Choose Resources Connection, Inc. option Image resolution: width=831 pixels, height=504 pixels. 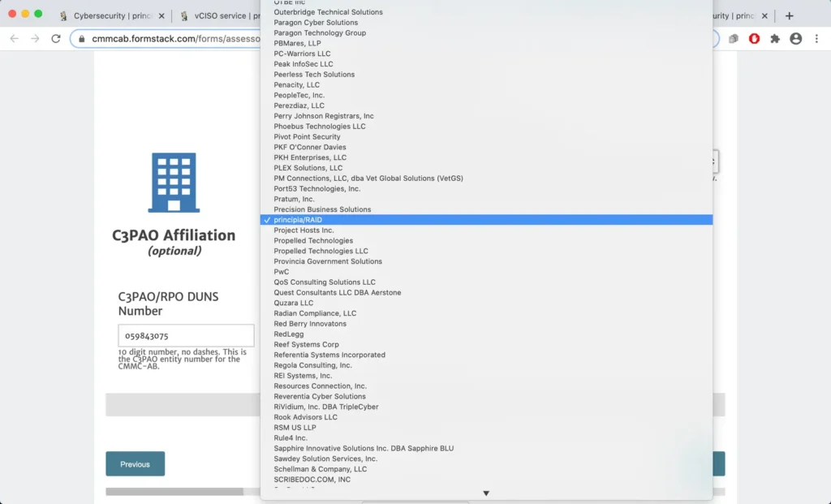486,386
